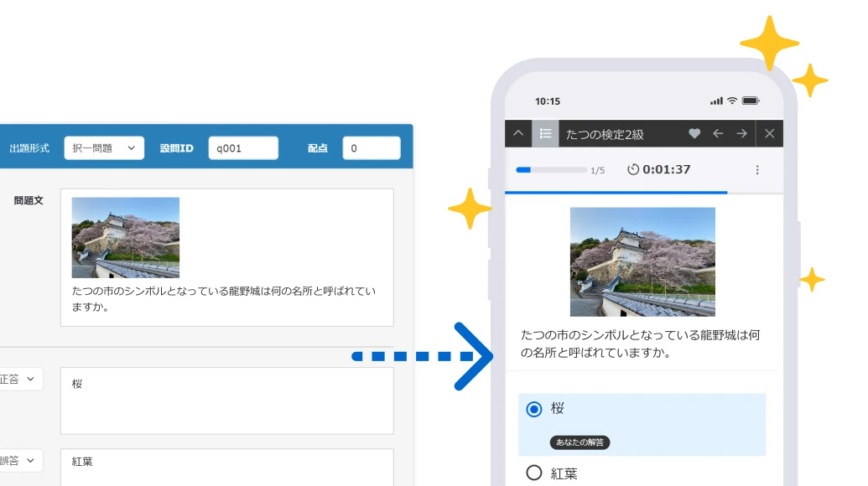868x486 pixels.
Task: Go to the next question with the right arrow
Action: coord(742,133)
